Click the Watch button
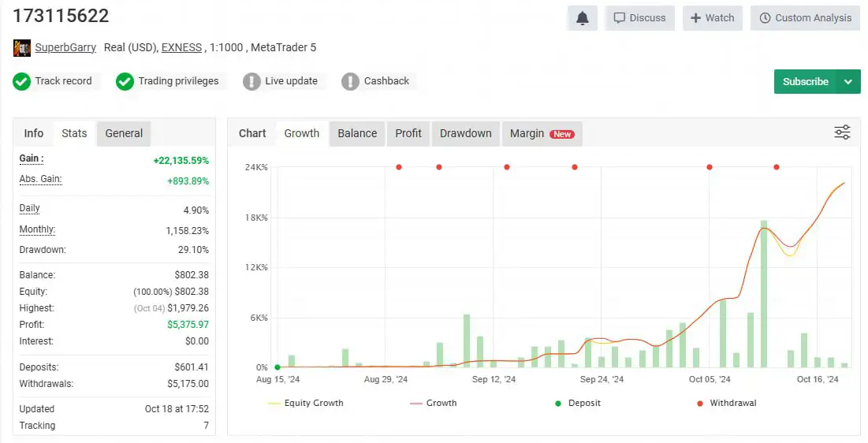Screen dimensions: 868x443 (712, 18)
